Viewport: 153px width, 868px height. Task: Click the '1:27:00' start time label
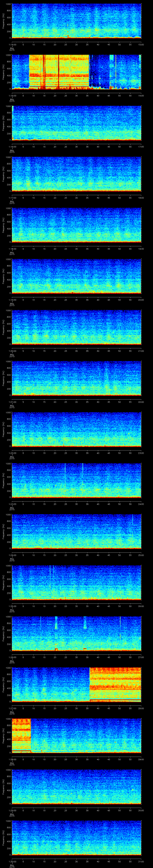pos(12,708)
